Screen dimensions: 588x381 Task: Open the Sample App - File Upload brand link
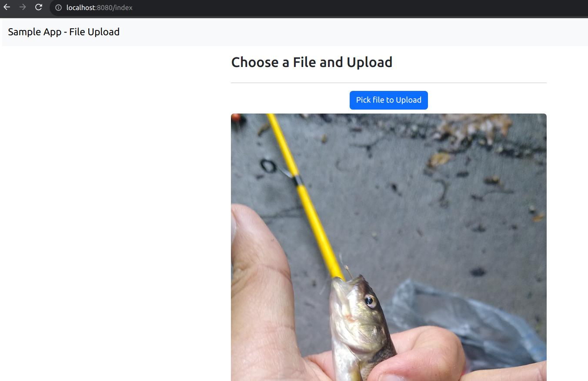coord(63,32)
